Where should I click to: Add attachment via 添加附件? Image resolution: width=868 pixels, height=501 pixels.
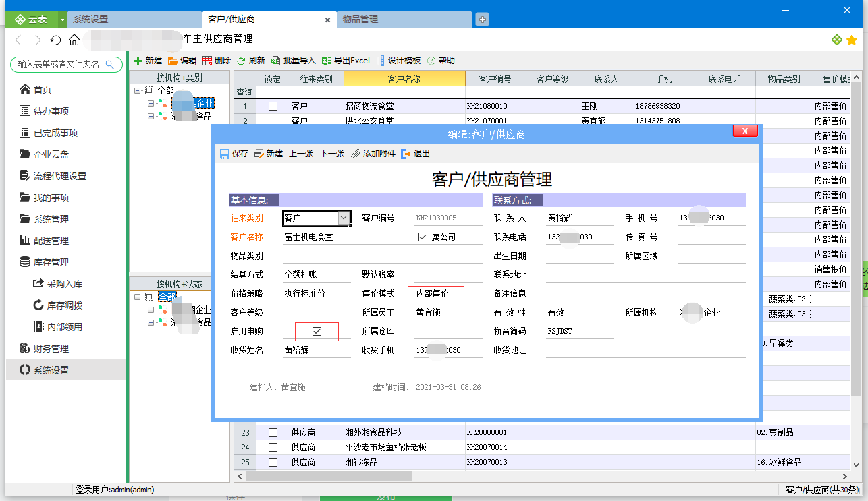click(373, 154)
